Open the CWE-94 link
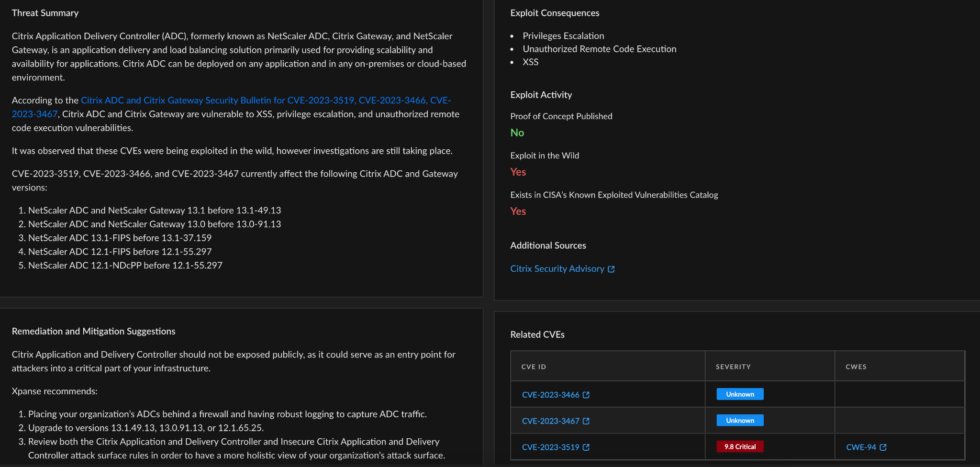This screenshot has width=980, height=467. coord(861,447)
